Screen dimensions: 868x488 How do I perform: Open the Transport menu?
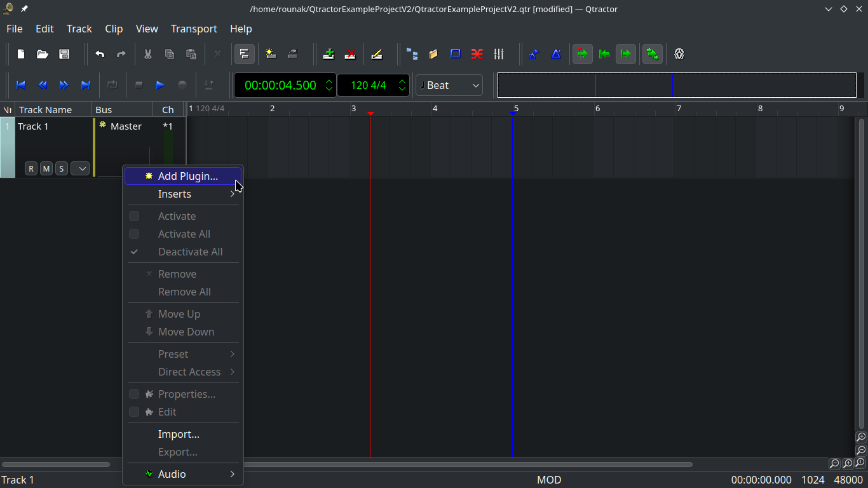[194, 29]
